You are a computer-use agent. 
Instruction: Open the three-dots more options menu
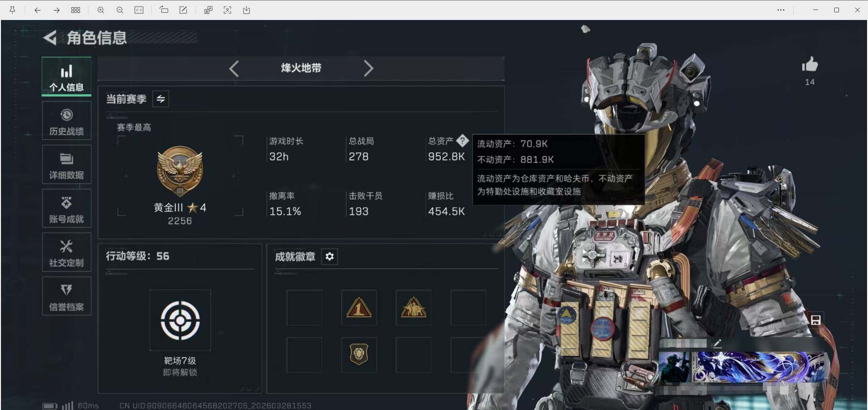(781, 10)
